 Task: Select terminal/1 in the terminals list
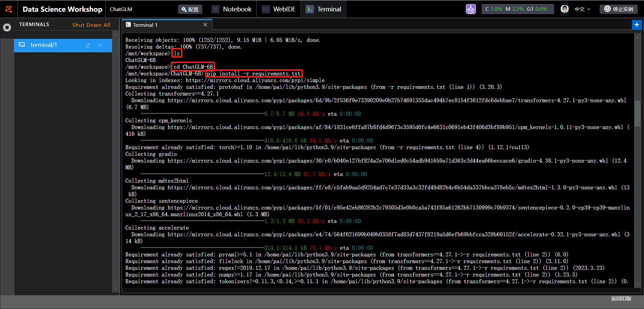coord(63,45)
